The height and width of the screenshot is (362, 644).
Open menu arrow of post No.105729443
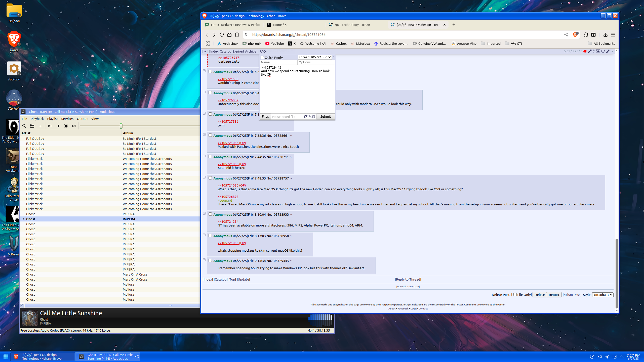pyautogui.click(x=291, y=261)
